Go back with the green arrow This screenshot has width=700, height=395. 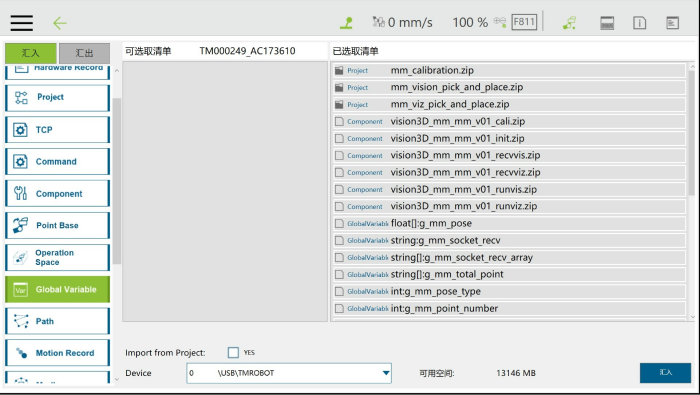[x=59, y=23]
